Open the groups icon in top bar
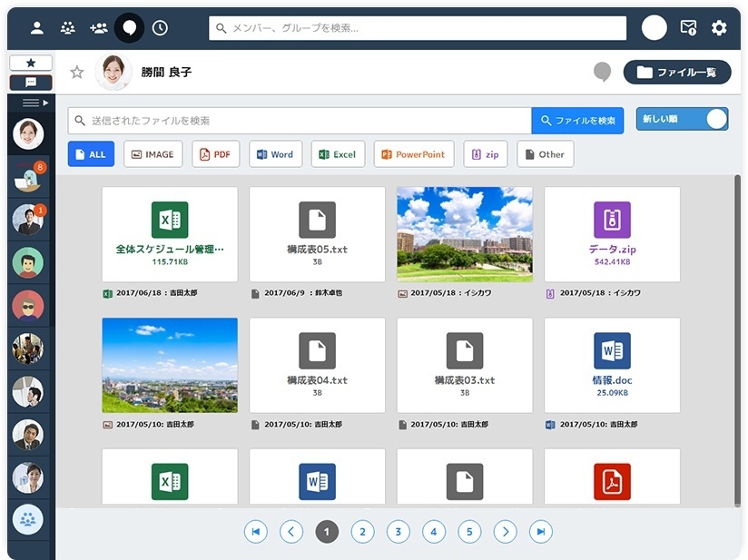This screenshot has height=560, width=748. click(x=68, y=28)
